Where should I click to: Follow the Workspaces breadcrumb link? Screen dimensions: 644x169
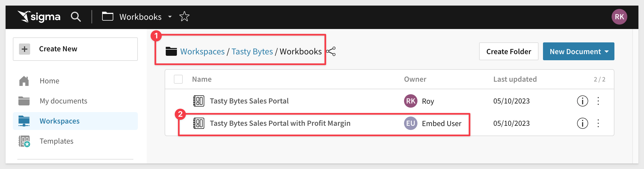(202, 52)
